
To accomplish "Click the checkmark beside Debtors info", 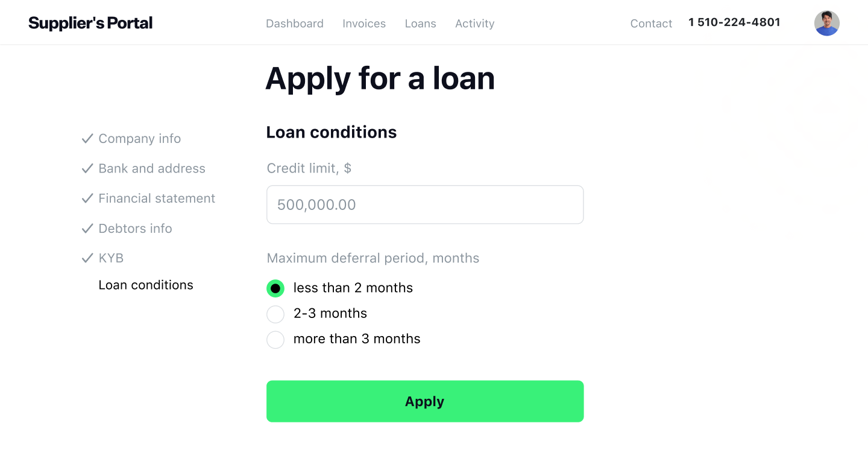I will 87,228.
